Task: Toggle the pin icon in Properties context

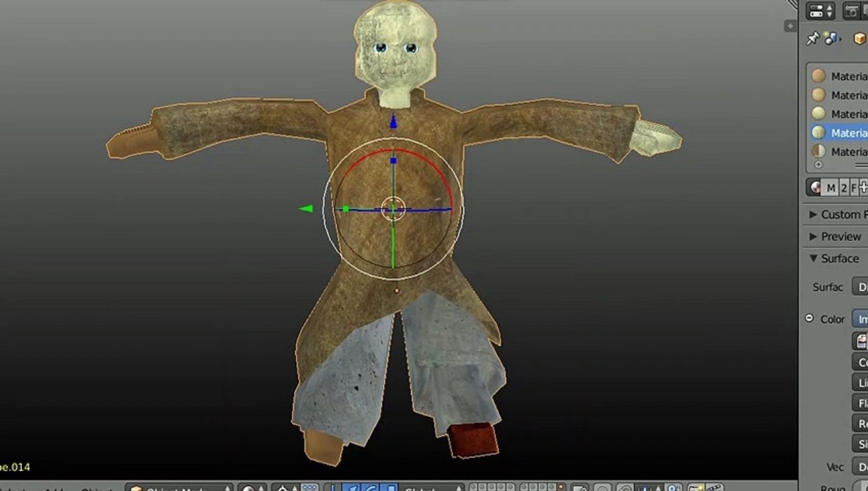Action: click(812, 38)
